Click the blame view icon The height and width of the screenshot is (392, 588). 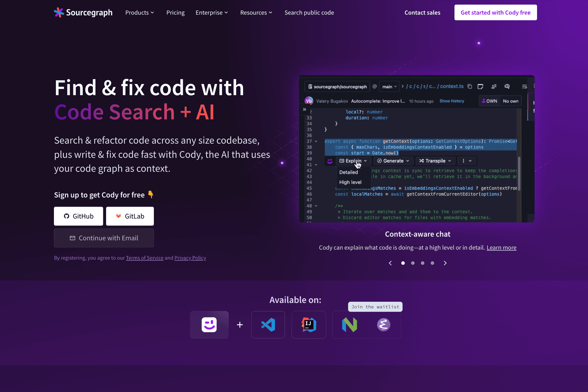[x=494, y=86]
